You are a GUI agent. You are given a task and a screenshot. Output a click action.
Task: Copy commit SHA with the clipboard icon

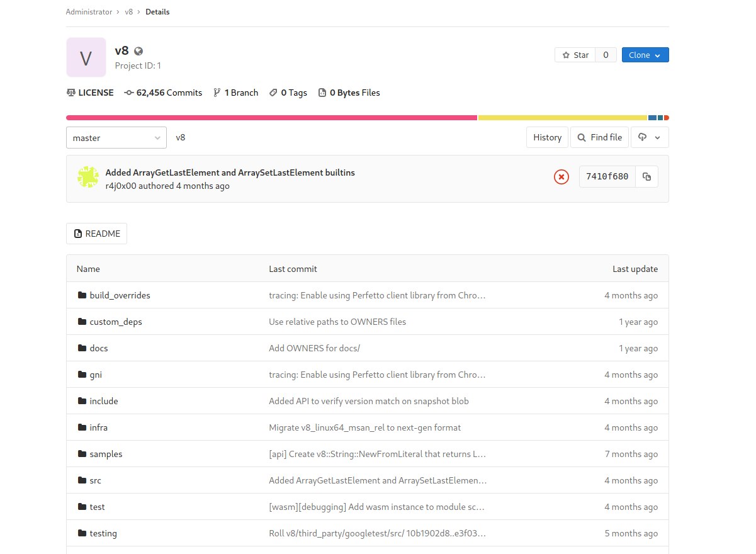click(646, 177)
